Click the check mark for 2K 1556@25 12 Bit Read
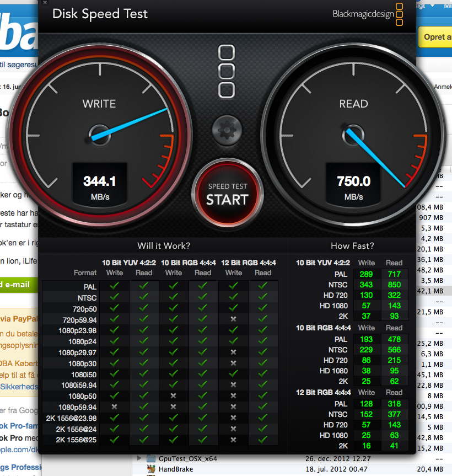The width and height of the screenshot is (452, 476). [x=263, y=440]
